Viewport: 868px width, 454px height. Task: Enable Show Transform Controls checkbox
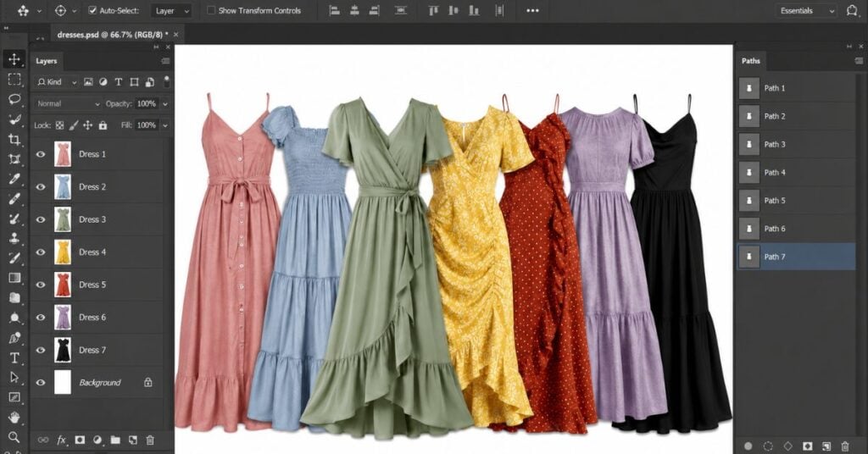click(211, 10)
